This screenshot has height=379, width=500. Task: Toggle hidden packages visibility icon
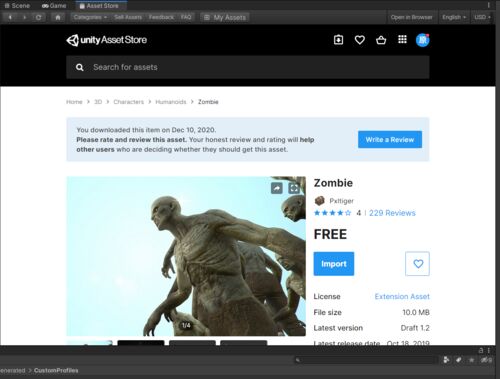[x=486, y=360]
